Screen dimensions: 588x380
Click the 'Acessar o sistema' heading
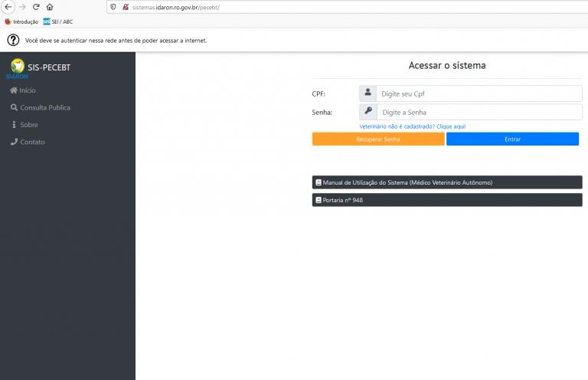click(x=447, y=65)
